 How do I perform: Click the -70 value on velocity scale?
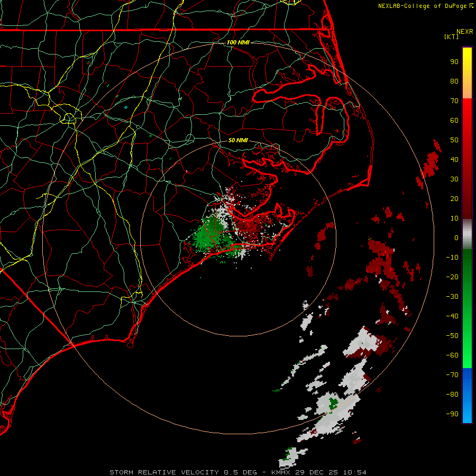click(452, 375)
